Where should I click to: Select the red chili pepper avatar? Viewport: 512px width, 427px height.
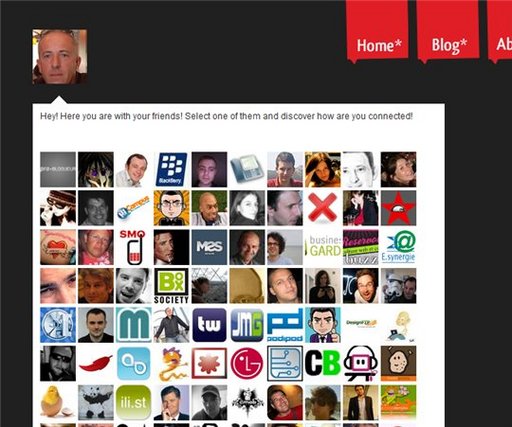(x=96, y=363)
